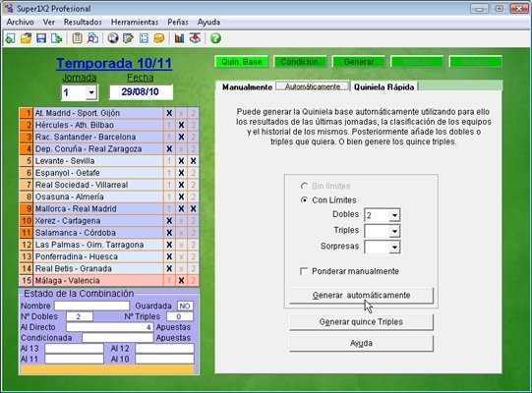Open the Herramientas menu
Viewport: 532px width, 393px height.
click(135, 22)
